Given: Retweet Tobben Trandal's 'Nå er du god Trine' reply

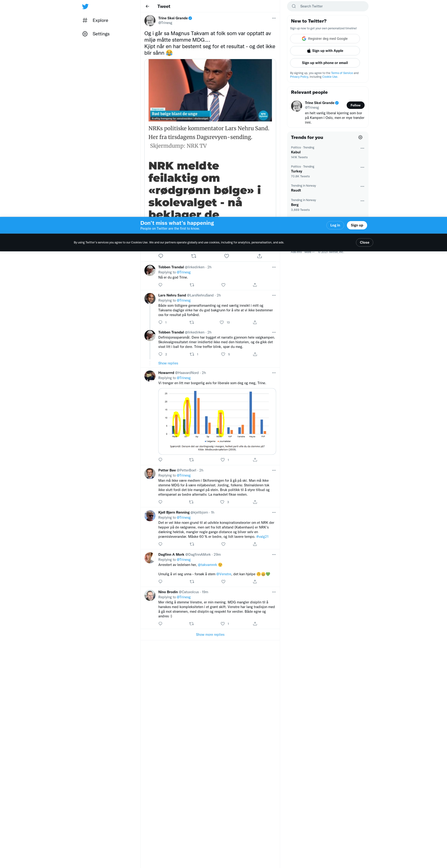Looking at the screenshot, I should (192, 285).
